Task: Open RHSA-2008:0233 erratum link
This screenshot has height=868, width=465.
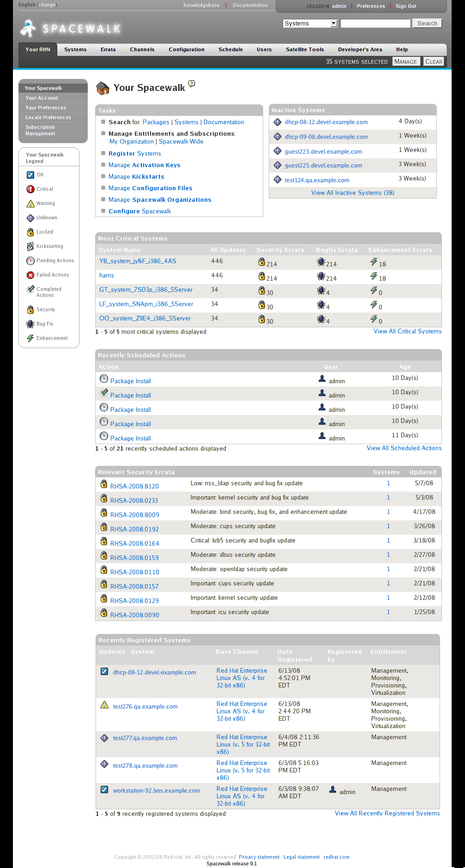Action: tap(134, 500)
